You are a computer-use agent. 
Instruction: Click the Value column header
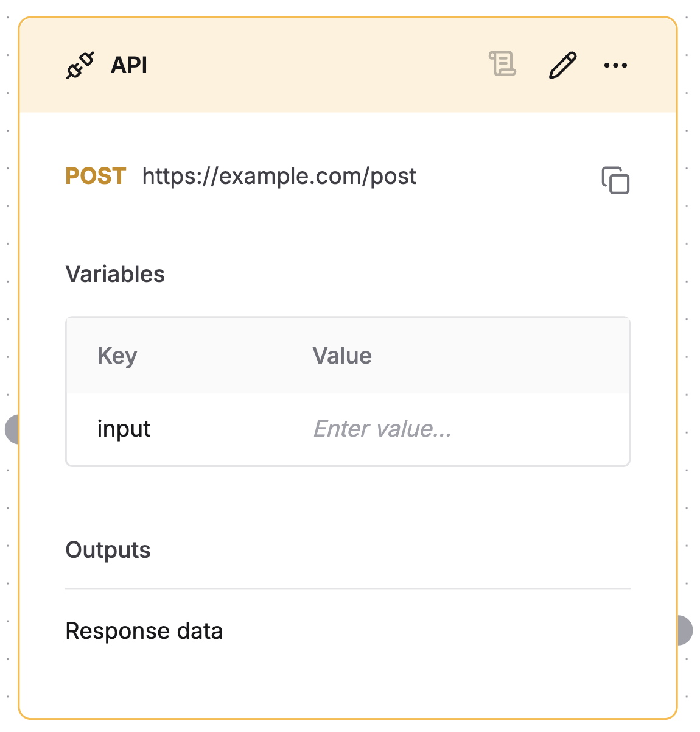342,356
